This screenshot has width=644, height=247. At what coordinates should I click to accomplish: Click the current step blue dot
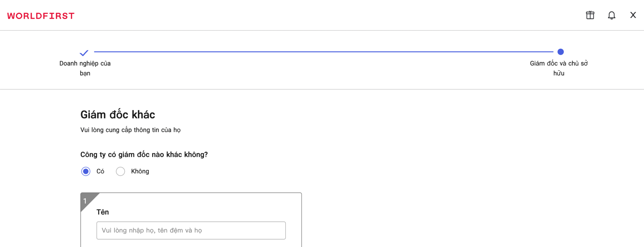pyautogui.click(x=561, y=52)
